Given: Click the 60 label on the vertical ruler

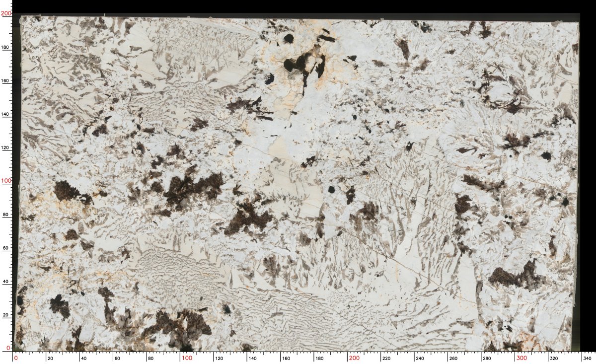Looking at the screenshot, I should click(5, 248).
